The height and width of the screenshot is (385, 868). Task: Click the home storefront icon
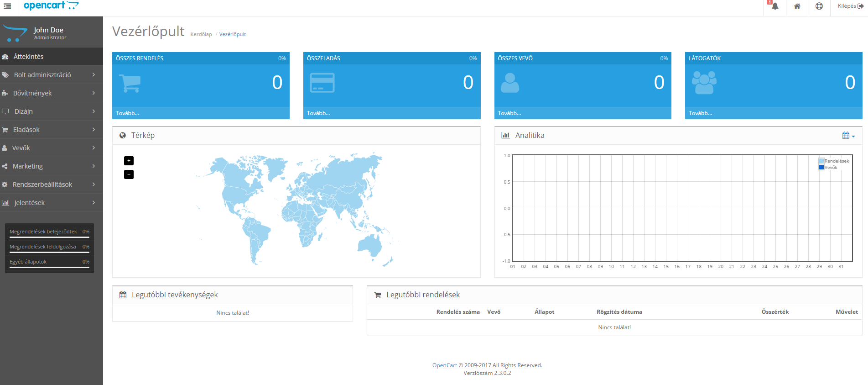797,6
